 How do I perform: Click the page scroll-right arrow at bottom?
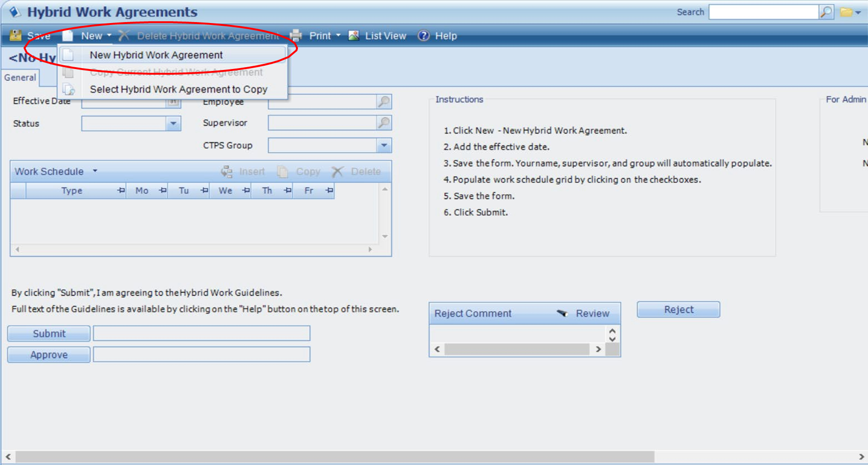pos(861,457)
